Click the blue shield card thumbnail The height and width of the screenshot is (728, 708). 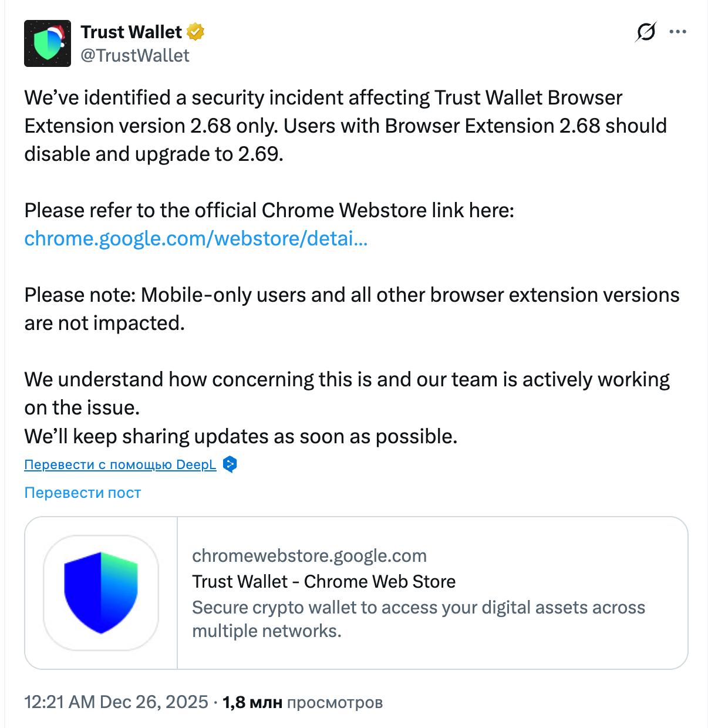tap(101, 592)
